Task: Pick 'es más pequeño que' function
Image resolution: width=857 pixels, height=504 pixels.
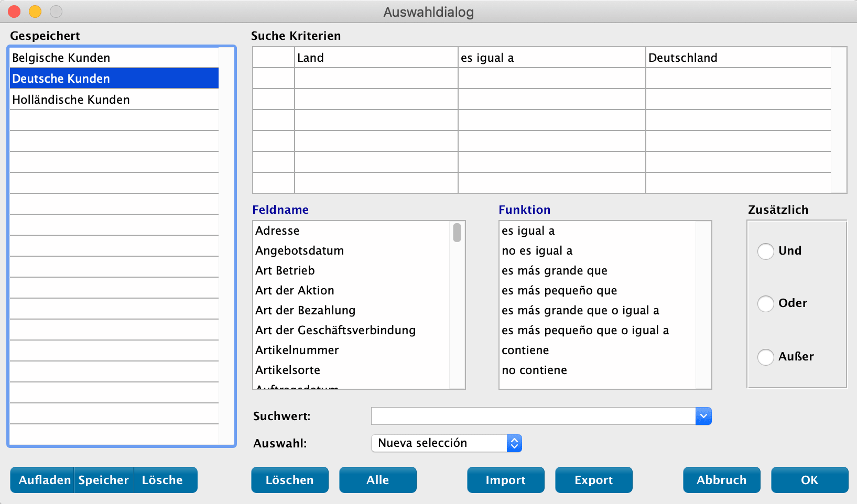Action: [x=598, y=291]
